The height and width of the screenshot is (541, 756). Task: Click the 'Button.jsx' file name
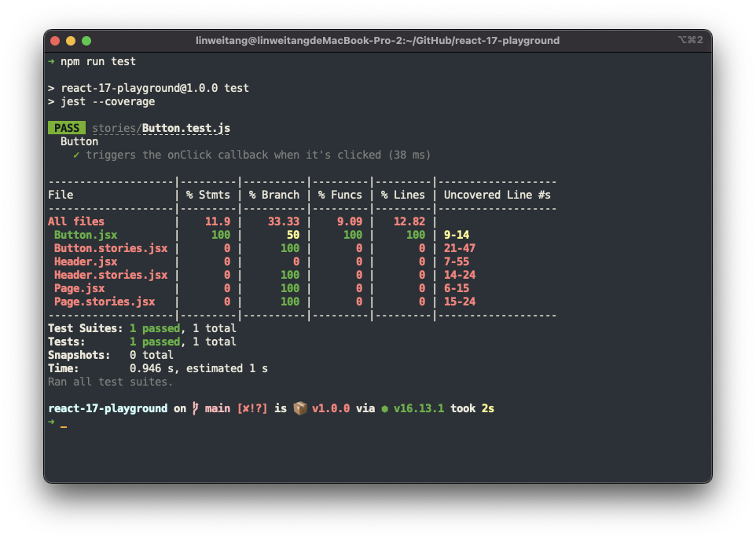(86, 235)
